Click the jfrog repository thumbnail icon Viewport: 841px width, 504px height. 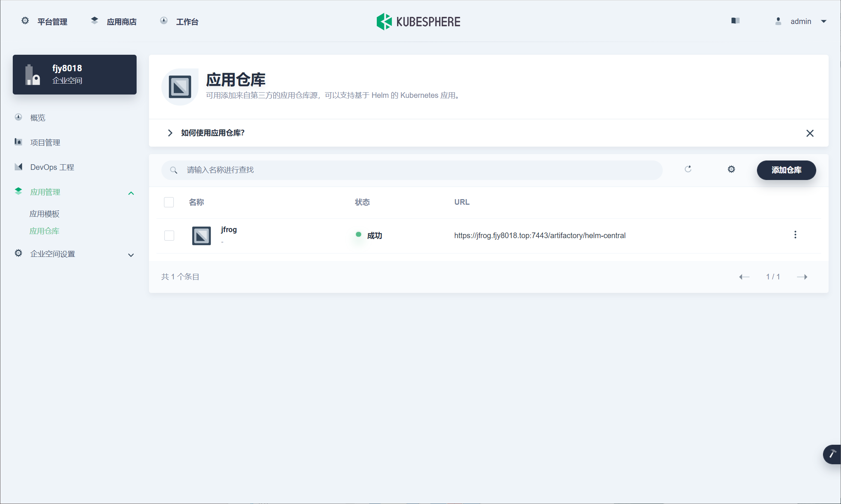[x=201, y=235]
